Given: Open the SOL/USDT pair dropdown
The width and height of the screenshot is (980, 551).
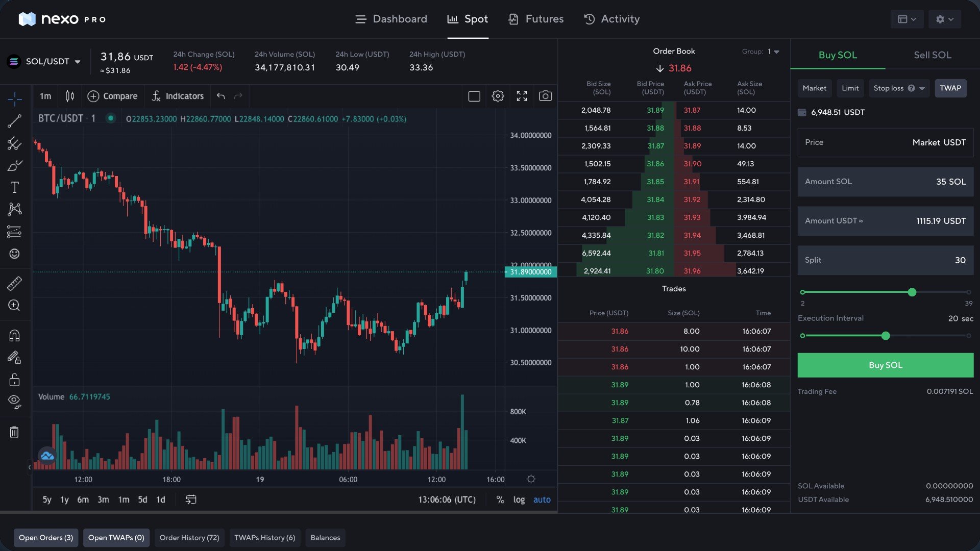Looking at the screenshot, I should (x=44, y=62).
